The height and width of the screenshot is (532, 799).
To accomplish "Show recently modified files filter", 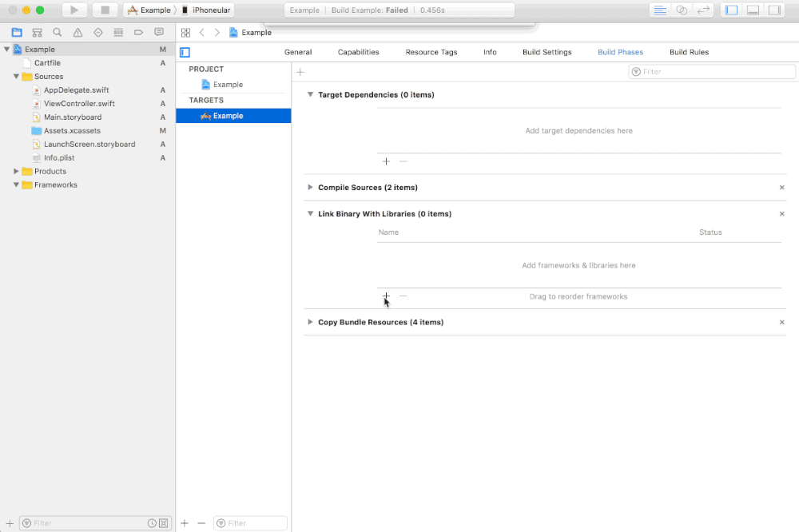I will pyautogui.click(x=152, y=523).
